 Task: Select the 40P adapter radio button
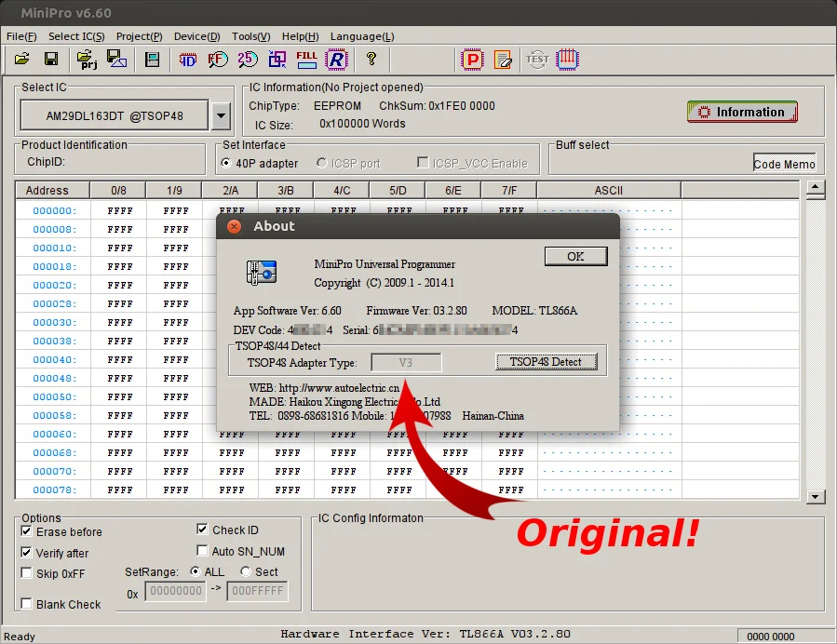tap(226, 163)
